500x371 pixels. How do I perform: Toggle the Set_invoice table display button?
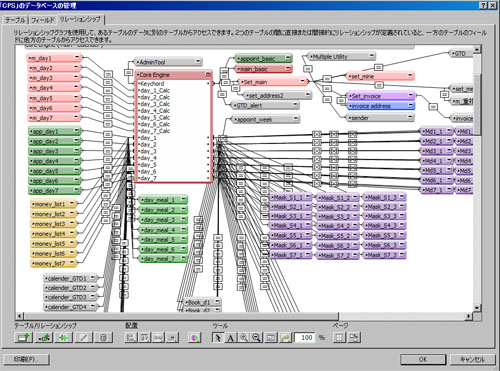pyautogui.click(x=411, y=95)
